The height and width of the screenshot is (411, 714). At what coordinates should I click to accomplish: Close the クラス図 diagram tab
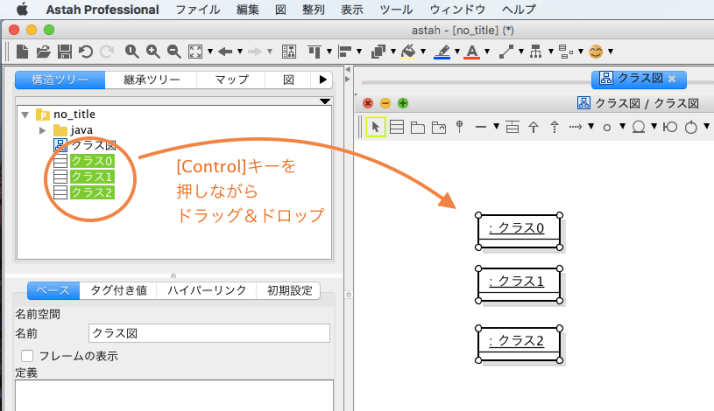click(672, 78)
